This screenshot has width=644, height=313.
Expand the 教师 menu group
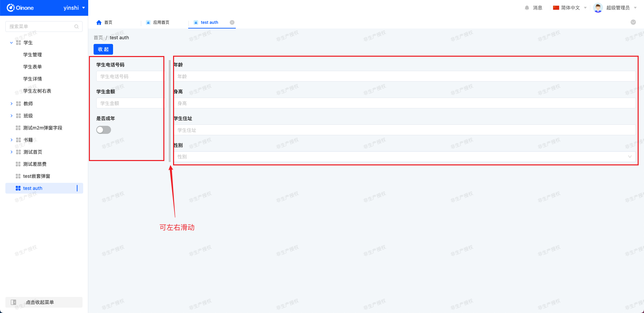[x=11, y=104]
